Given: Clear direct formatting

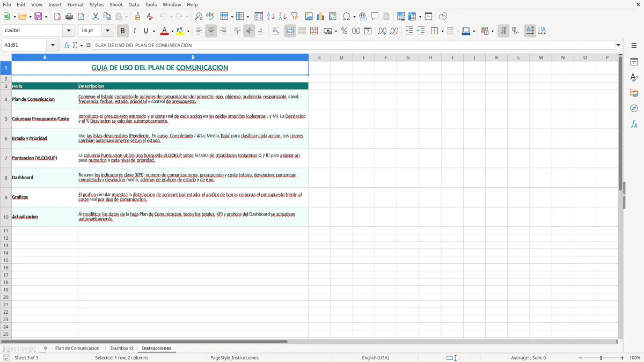Looking at the screenshot, I should tap(150, 17).
